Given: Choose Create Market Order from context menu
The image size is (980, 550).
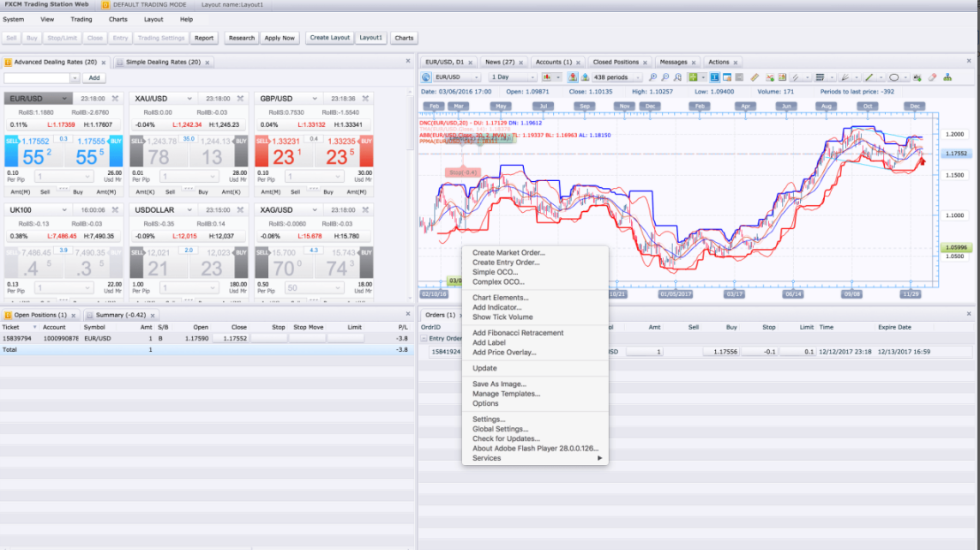Looking at the screenshot, I should click(508, 253).
